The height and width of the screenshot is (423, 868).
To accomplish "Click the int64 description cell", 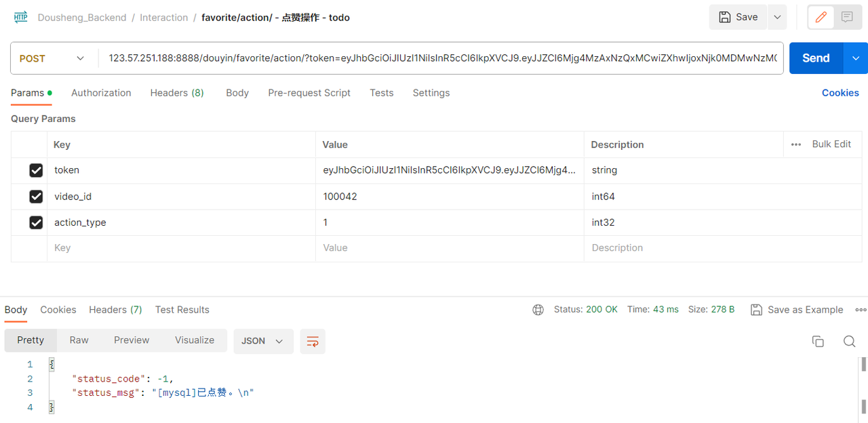I will click(724, 197).
